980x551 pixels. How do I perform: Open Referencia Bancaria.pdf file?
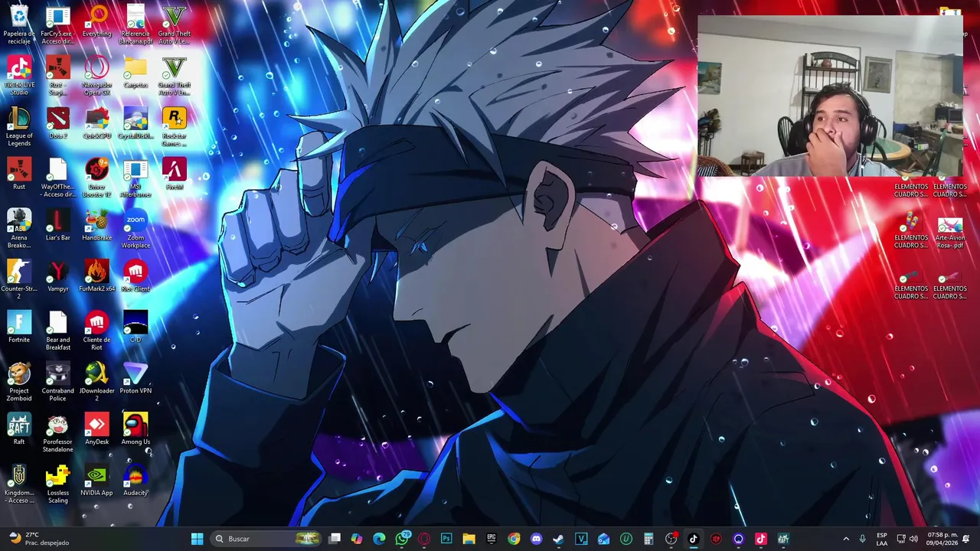pos(136,24)
